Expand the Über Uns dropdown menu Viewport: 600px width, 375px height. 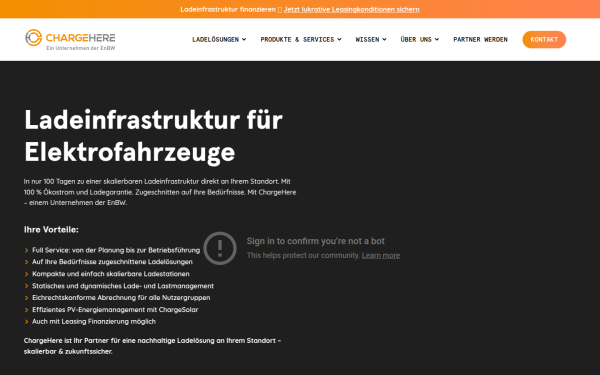coord(420,39)
